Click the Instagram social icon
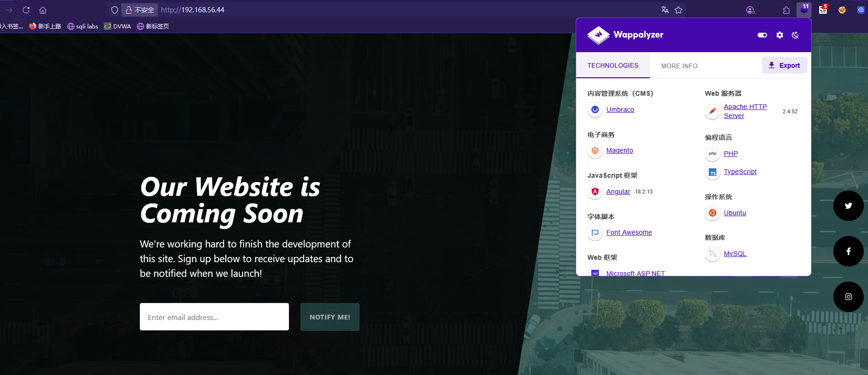868x375 pixels. click(848, 297)
